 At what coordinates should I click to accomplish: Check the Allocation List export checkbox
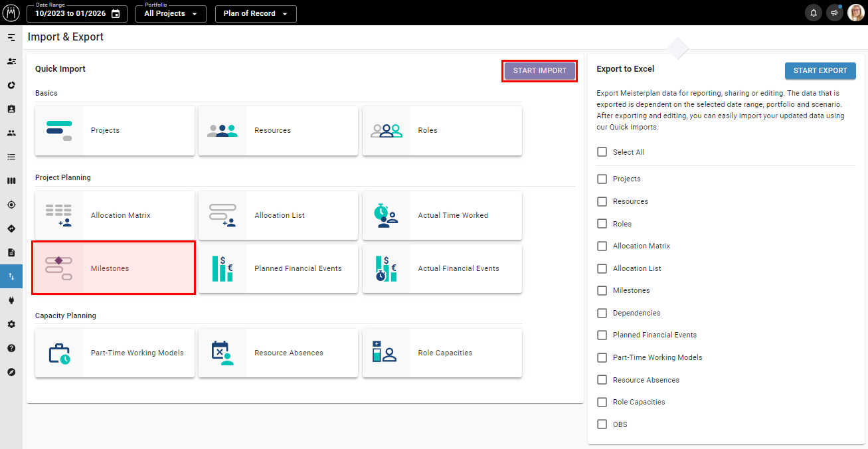602,268
